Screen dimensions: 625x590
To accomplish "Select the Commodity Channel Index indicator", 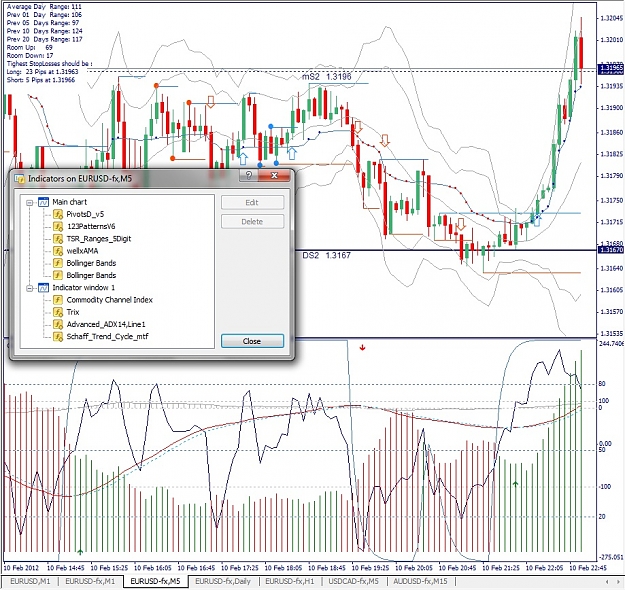I will [x=110, y=300].
